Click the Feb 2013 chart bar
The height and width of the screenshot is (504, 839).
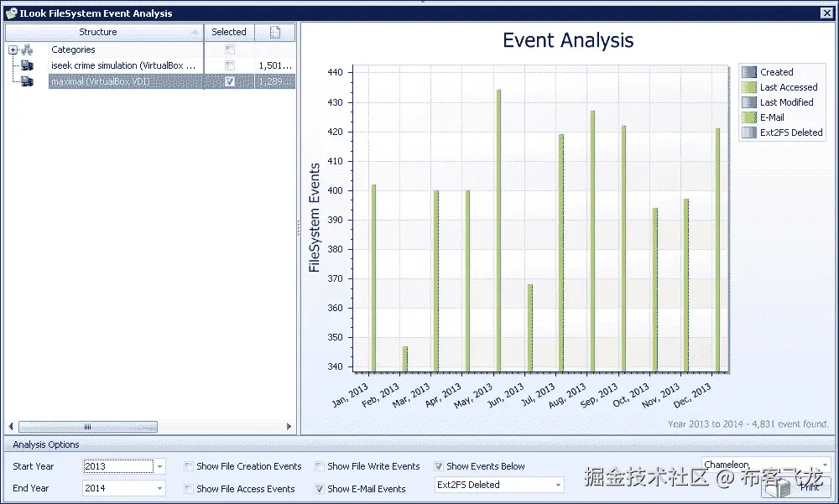405,359
